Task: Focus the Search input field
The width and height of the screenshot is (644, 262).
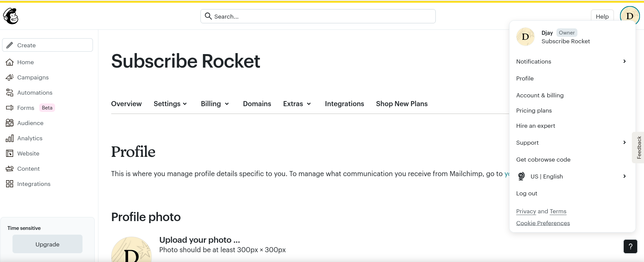Action: pos(318,16)
